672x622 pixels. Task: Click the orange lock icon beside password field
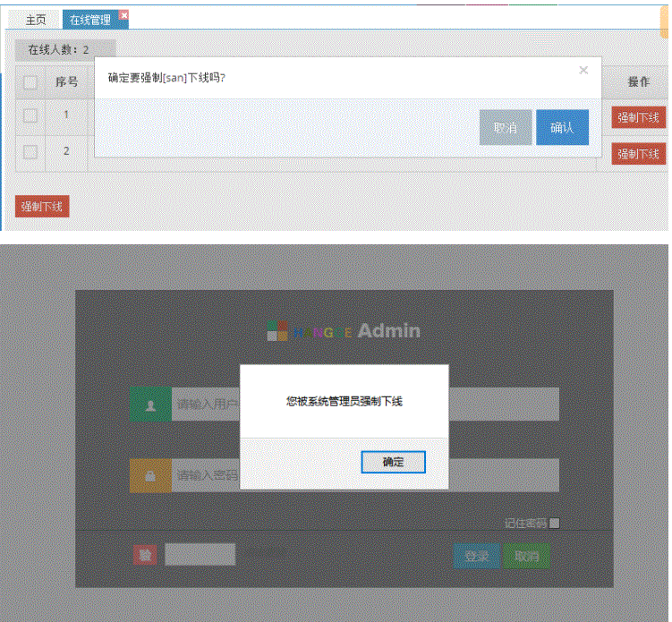pyautogui.click(x=150, y=475)
